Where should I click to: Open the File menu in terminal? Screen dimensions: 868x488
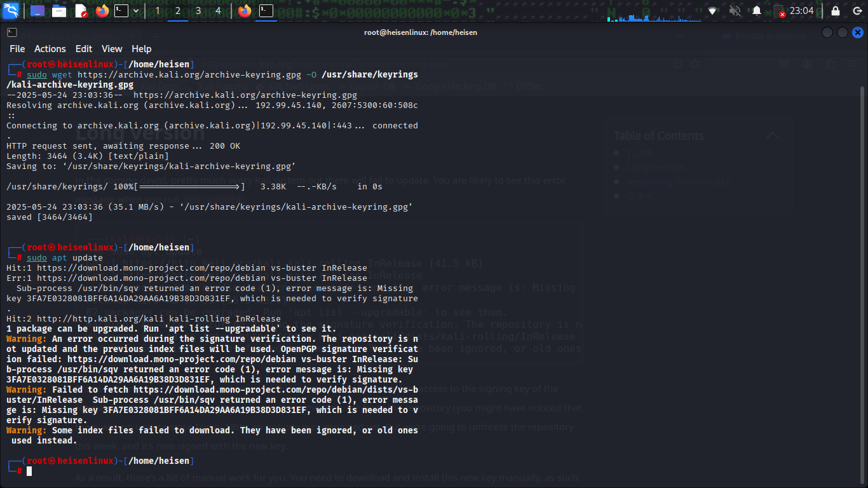(x=17, y=49)
